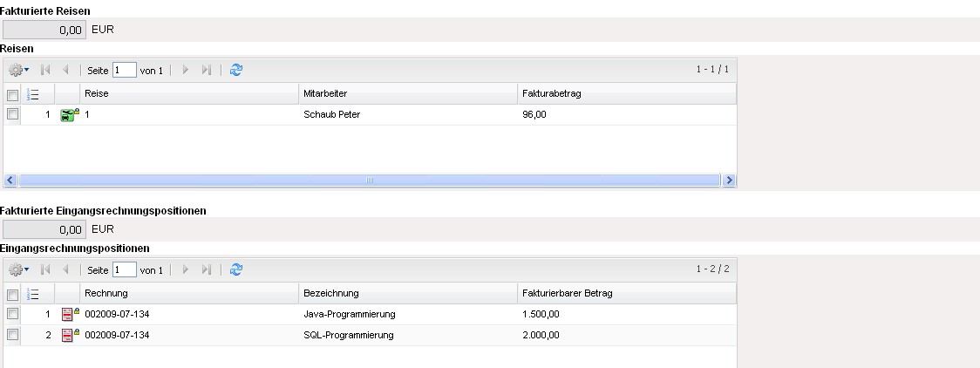Click the Seite page number field in Reisen
This screenshot has width=980, height=368.
pyautogui.click(x=124, y=71)
